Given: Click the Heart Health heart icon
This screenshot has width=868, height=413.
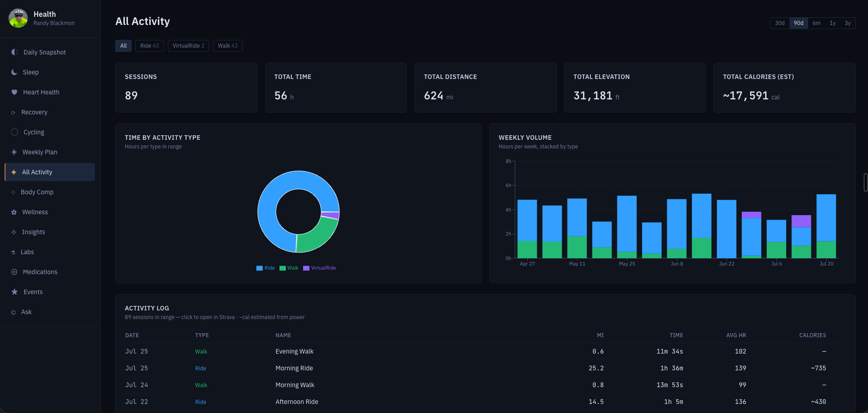Looking at the screenshot, I should pyautogui.click(x=15, y=92).
